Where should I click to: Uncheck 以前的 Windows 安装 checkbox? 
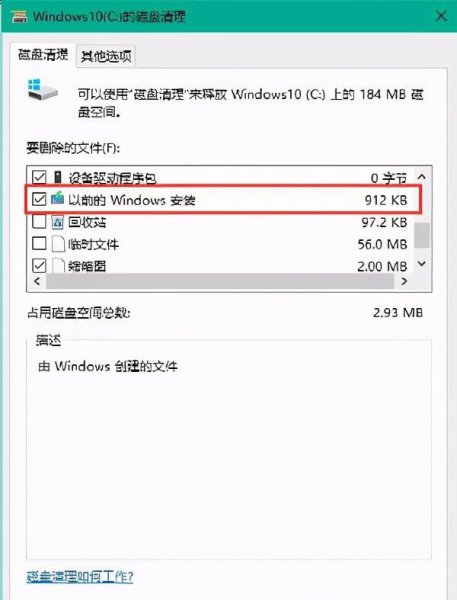[x=39, y=199]
